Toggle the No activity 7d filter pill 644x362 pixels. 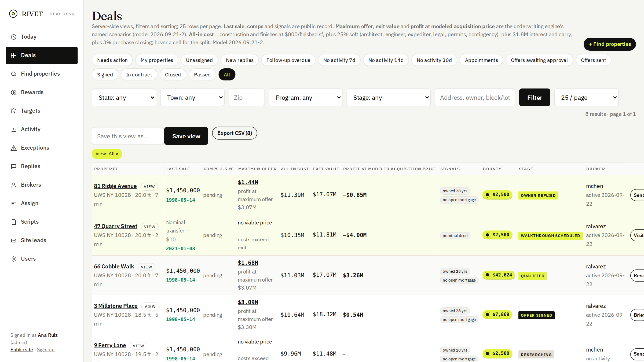(x=339, y=60)
